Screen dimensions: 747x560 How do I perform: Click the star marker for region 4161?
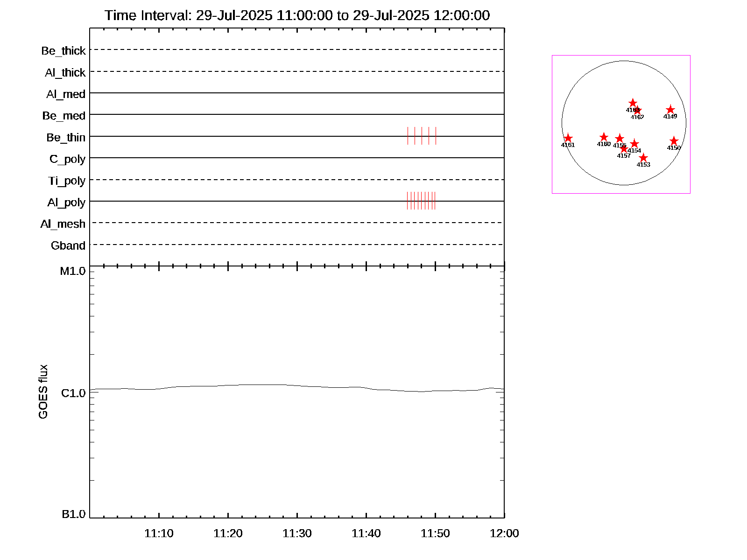568,138
